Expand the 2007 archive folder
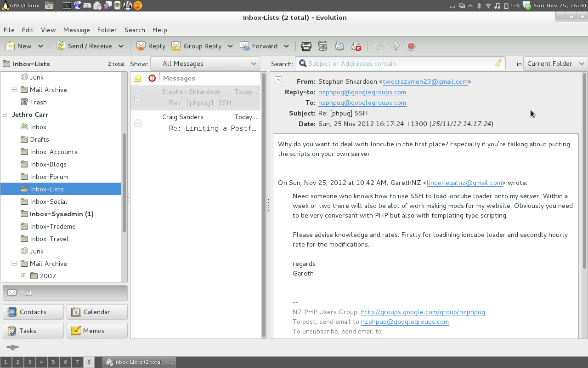The image size is (588, 368). (23, 276)
